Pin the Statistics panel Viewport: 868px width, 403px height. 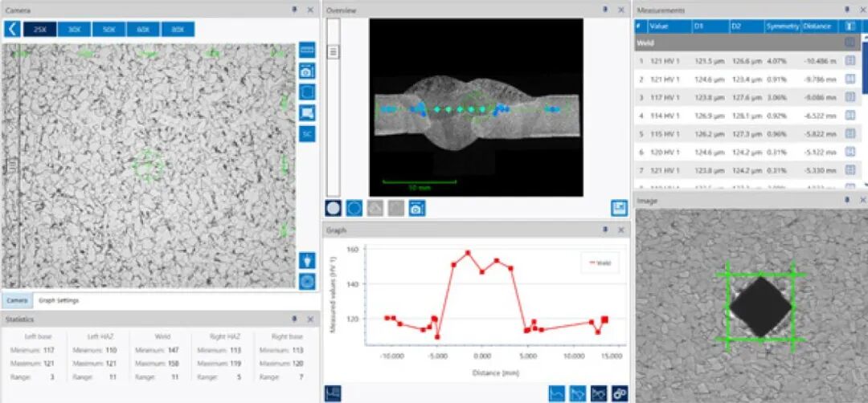point(294,319)
